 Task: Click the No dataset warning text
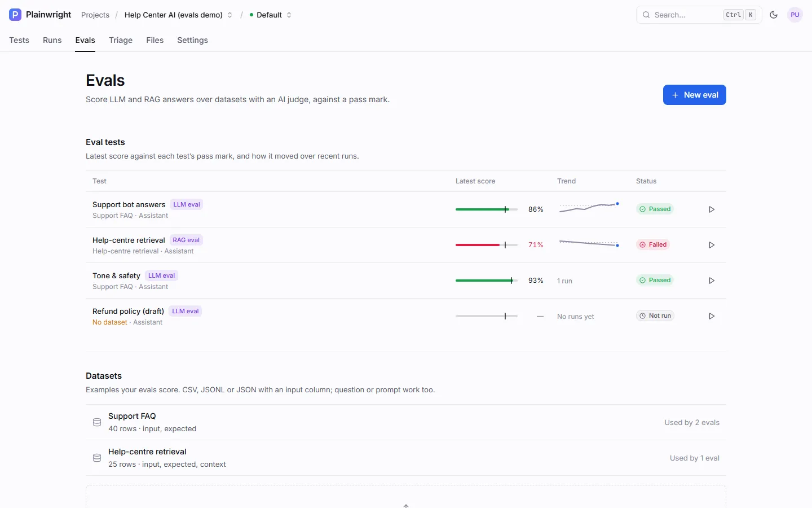(x=110, y=322)
